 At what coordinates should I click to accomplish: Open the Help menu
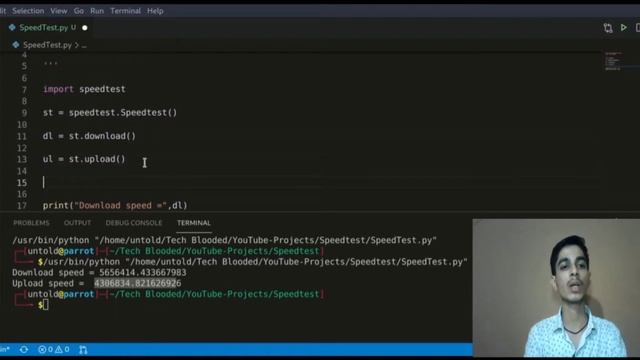pyautogui.click(x=155, y=11)
